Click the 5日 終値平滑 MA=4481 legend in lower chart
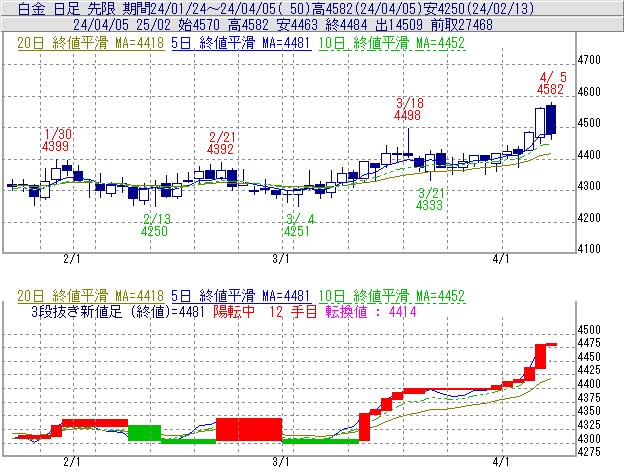The height and width of the screenshot is (475, 624). (241, 296)
